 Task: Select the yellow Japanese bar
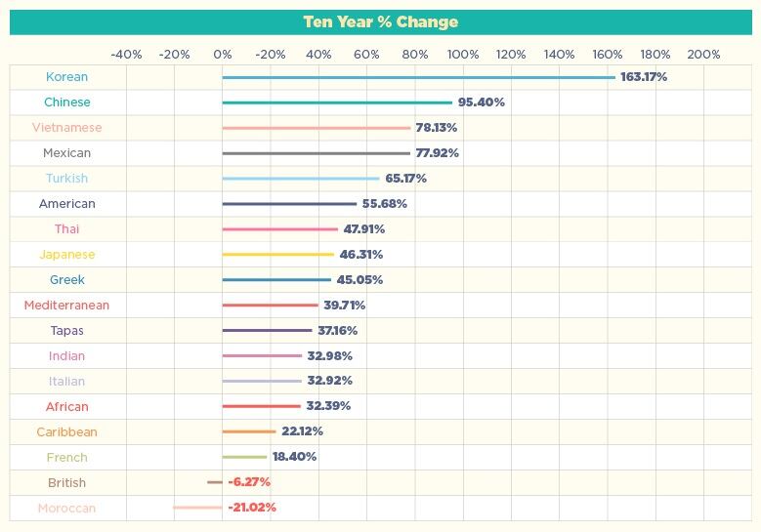pos(278,254)
